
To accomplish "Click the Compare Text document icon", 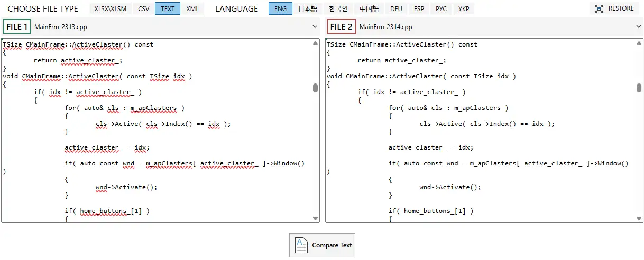I will pyautogui.click(x=301, y=245).
